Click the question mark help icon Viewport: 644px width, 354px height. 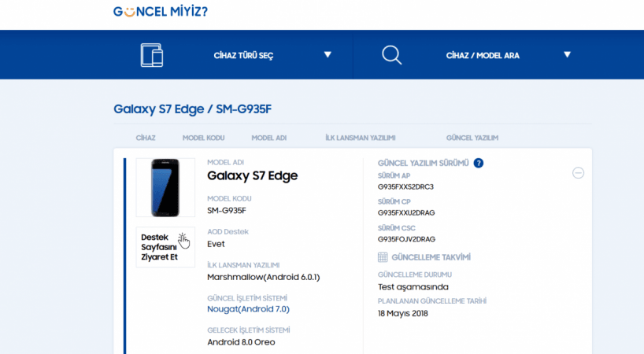[479, 163]
